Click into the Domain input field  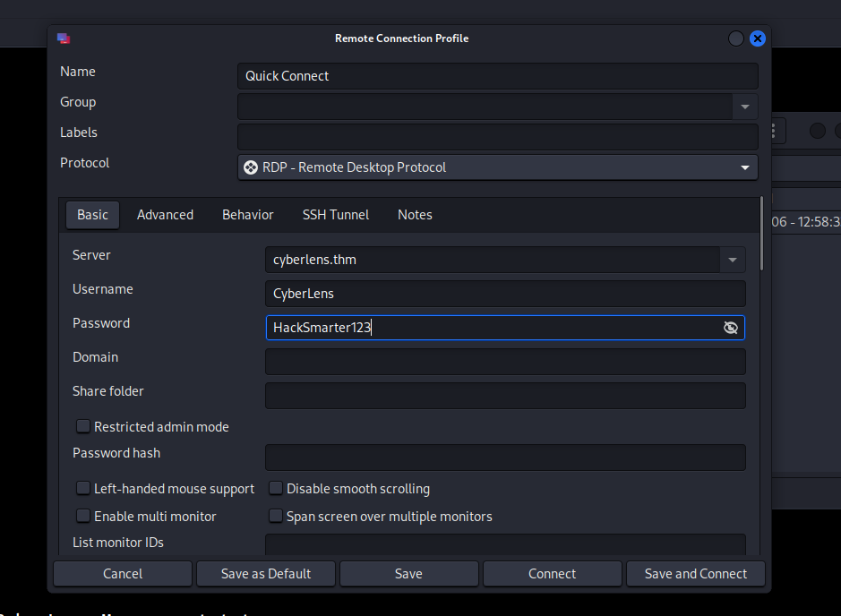[x=505, y=362]
